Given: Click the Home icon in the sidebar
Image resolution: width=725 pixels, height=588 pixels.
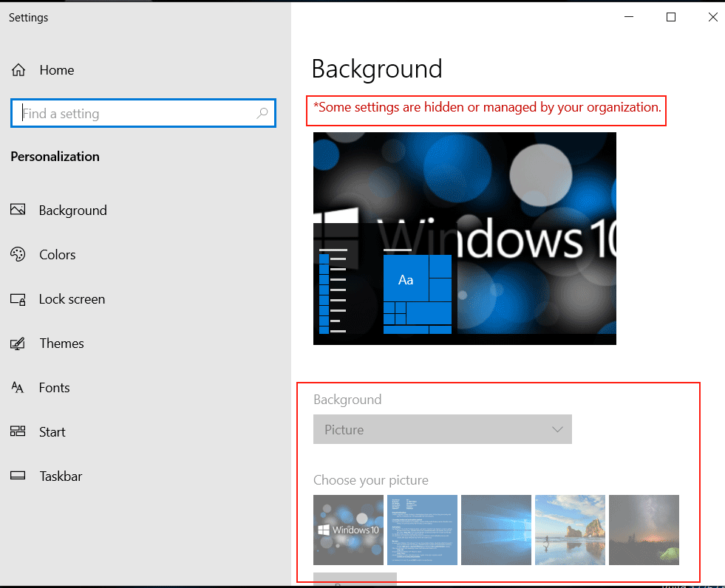Looking at the screenshot, I should click(18, 70).
